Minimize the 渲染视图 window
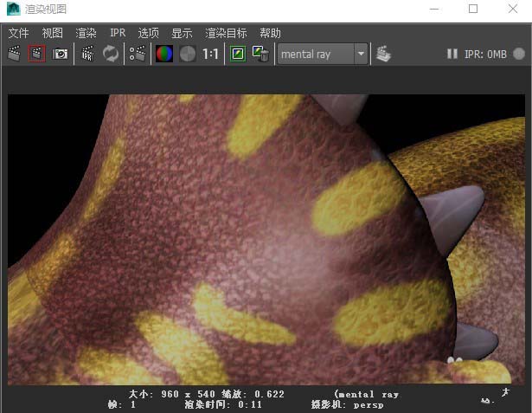 [434, 10]
